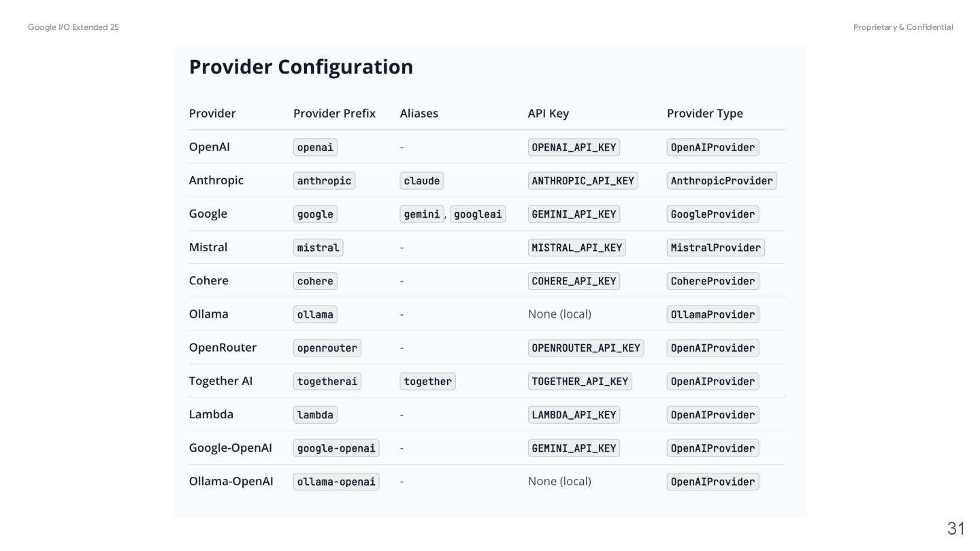
Task: Click the Provider Configuration heading
Action: [301, 67]
